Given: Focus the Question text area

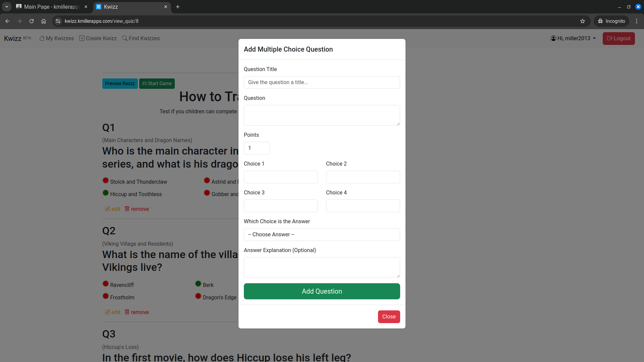Looking at the screenshot, I should tap(322, 115).
